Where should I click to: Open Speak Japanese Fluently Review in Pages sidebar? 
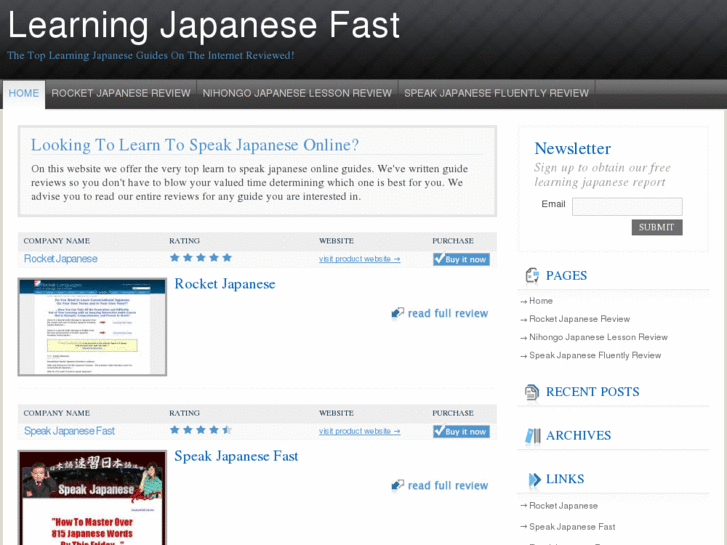point(595,355)
